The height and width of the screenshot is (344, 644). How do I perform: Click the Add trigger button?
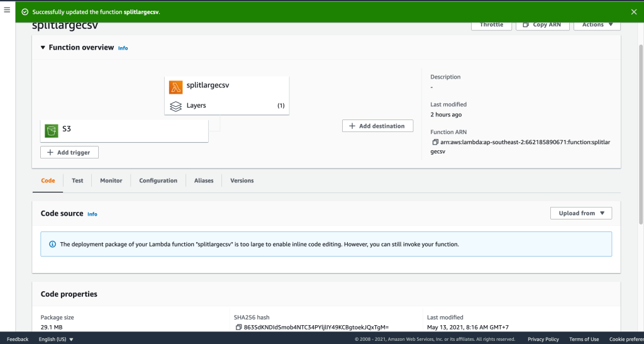[x=69, y=152]
